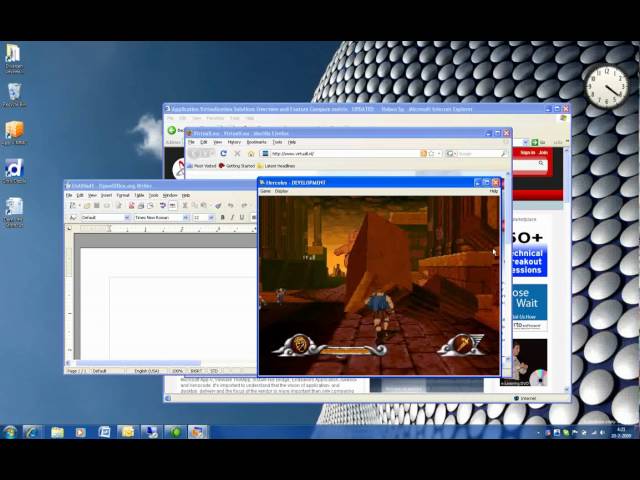This screenshot has width=640, height=480.
Task: Click search magnifier on IE web page
Action: 541,163
